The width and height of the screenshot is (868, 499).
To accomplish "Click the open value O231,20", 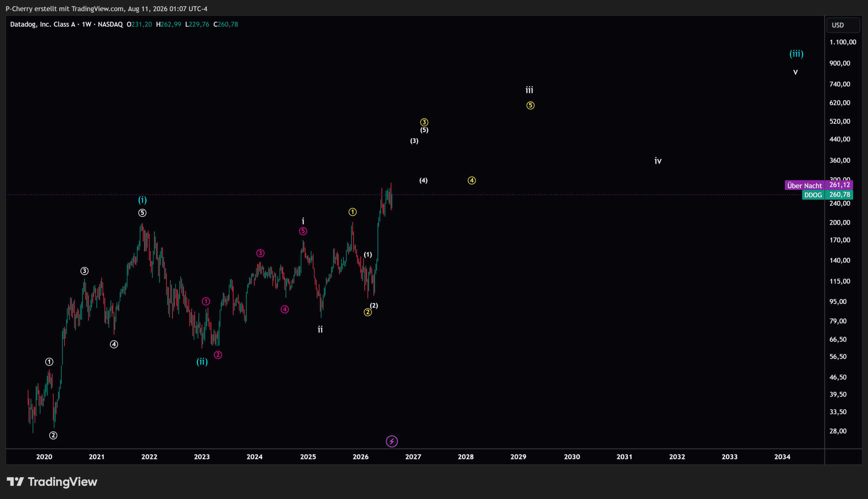I will pyautogui.click(x=139, y=24).
